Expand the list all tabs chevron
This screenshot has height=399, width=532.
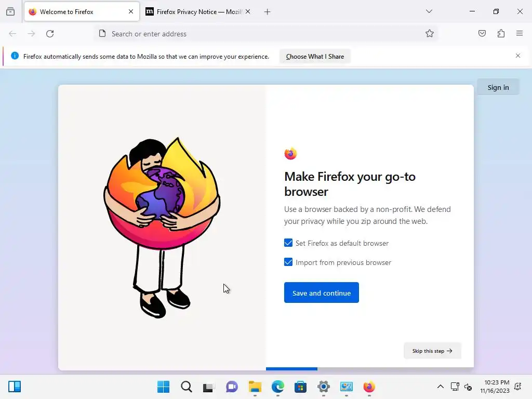point(429,11)
